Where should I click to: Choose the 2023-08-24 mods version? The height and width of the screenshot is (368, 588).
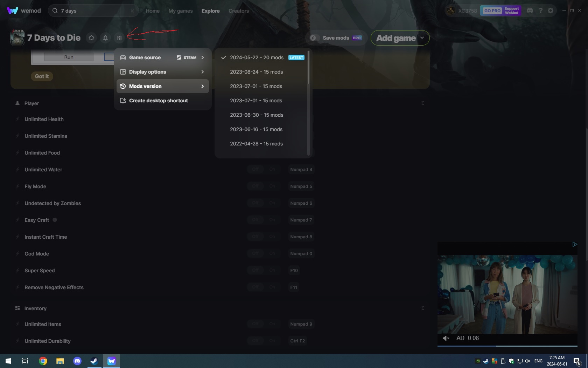click(x=256, y=72)
